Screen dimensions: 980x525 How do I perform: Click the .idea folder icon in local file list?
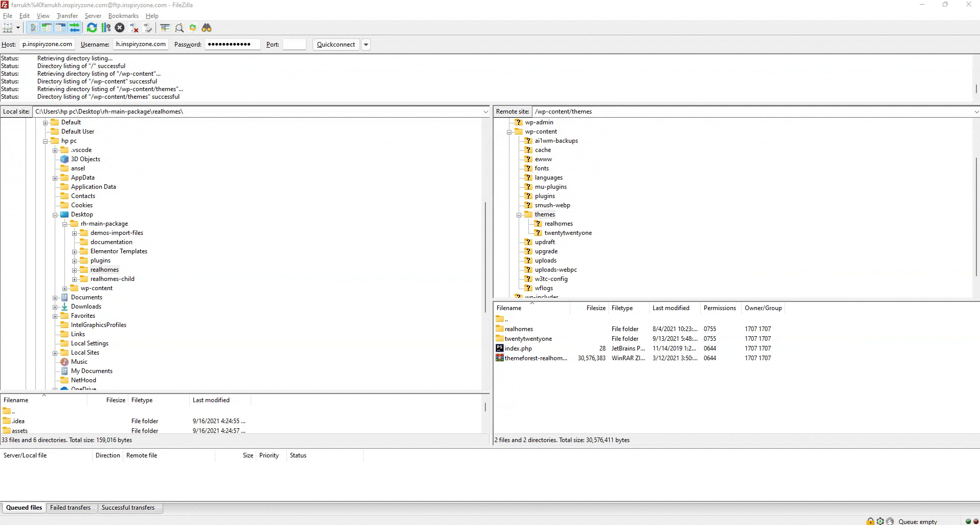(7, 421)
